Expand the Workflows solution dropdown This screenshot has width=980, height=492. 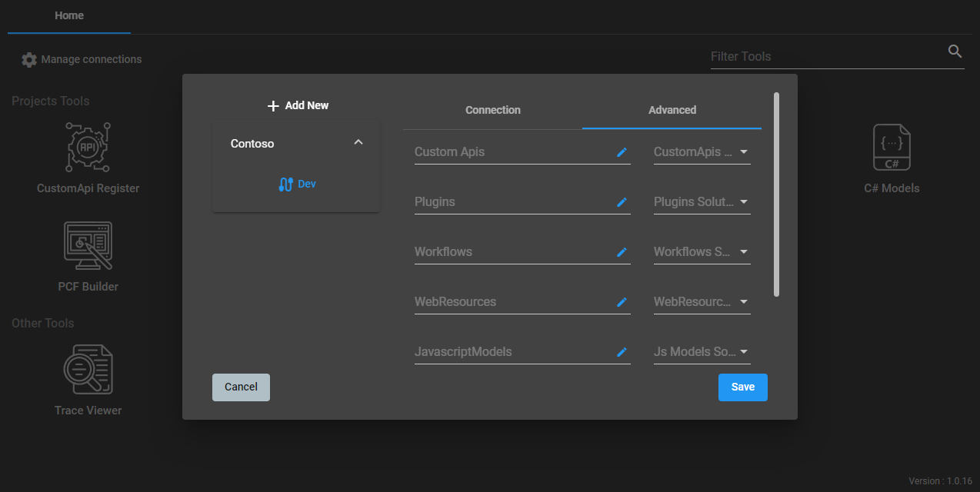point(743,252)
